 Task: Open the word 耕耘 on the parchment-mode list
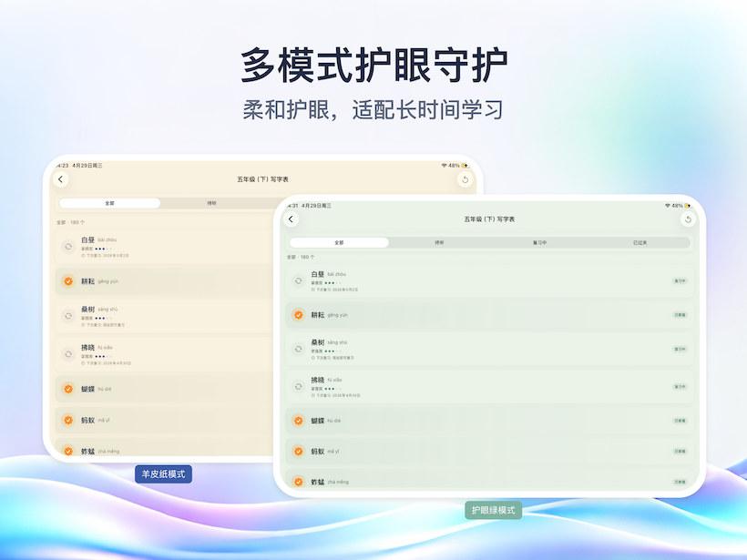point(87,281)
